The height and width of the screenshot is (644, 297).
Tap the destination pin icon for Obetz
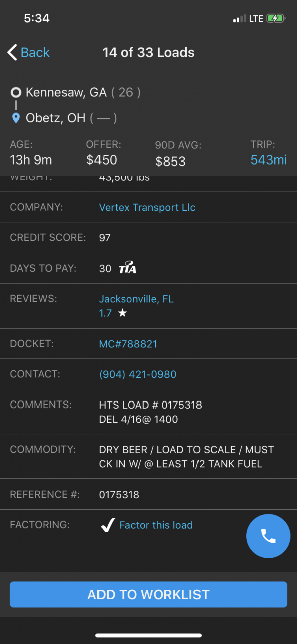[x=16, y=118]
